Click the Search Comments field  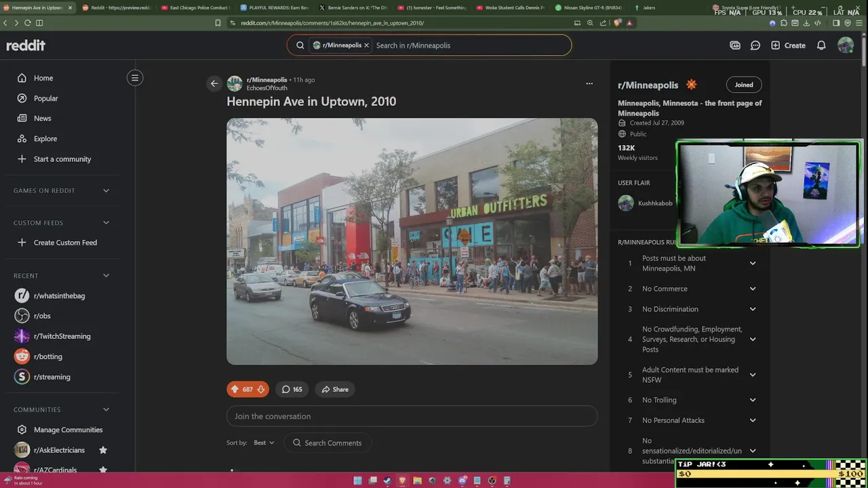click(328, 443)
